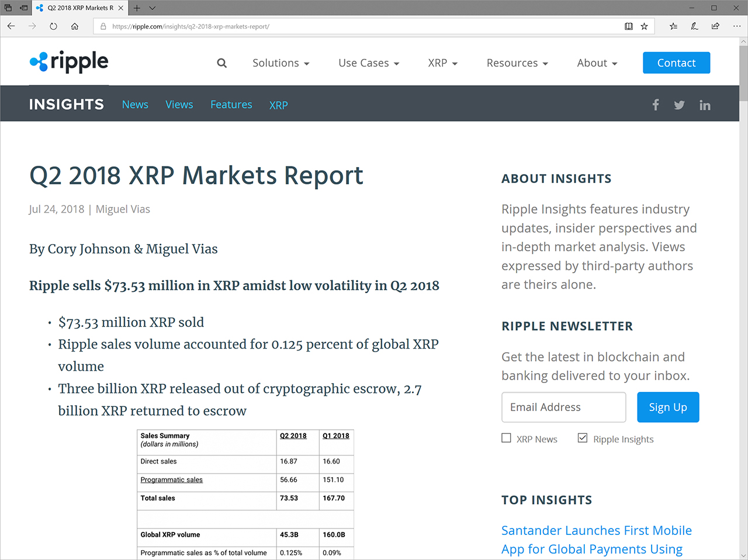
Task: Open Ripple's LinkedIn page via its icon
Action: [x=705, y=105]
